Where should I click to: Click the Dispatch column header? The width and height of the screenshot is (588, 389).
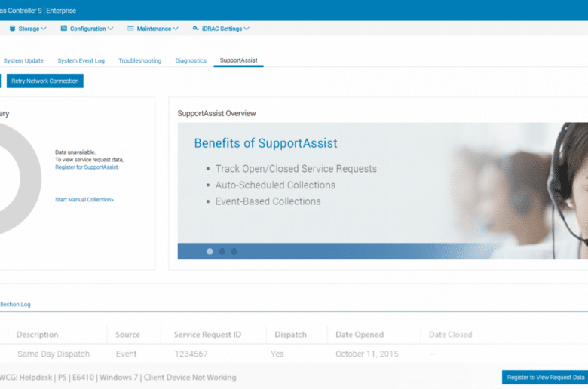(291, 335)
